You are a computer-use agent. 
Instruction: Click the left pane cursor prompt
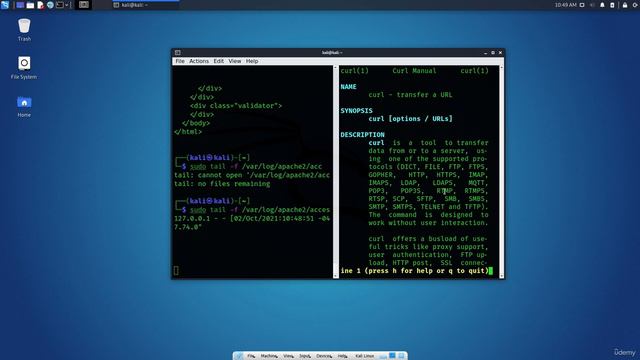pos(176,271)
